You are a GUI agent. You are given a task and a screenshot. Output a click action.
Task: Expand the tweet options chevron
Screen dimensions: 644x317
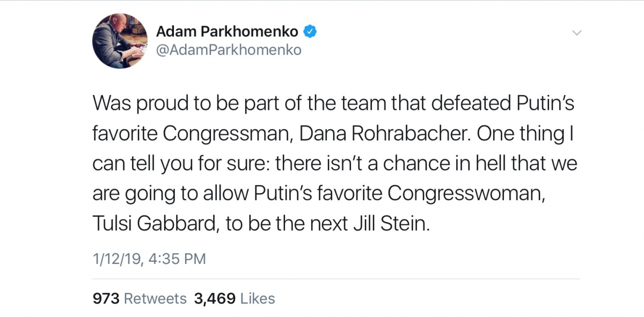(577, 33)
